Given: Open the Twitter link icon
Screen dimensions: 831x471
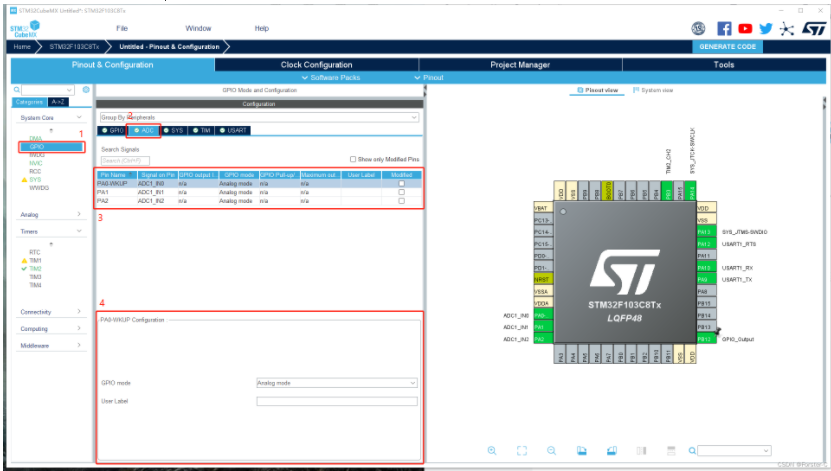Looking at the screenshot, I should 766,29.
